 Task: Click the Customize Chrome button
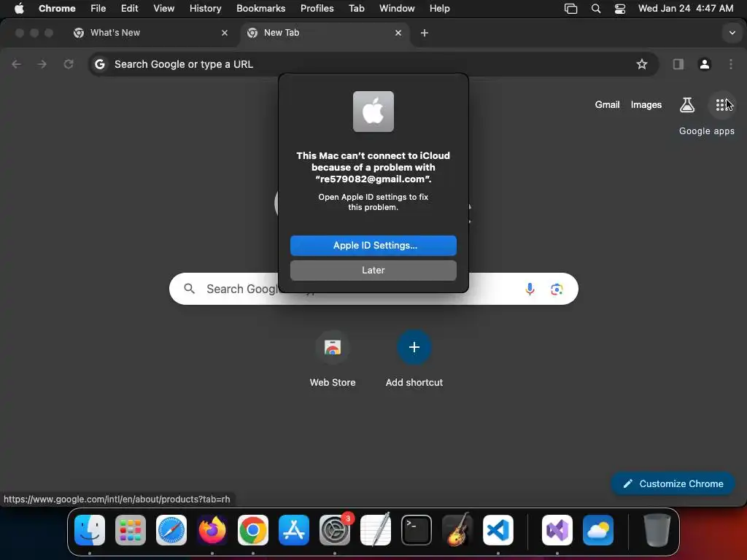click(673, 484)
